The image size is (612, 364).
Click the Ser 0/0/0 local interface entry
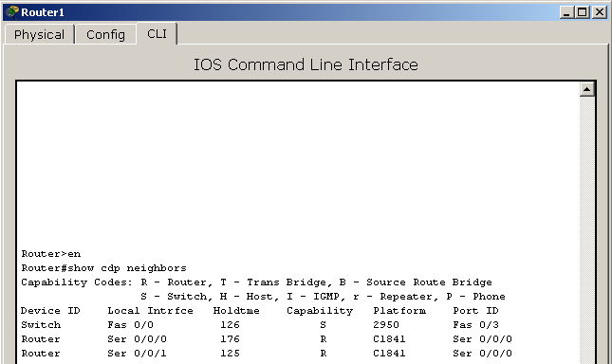click(137, 339)
